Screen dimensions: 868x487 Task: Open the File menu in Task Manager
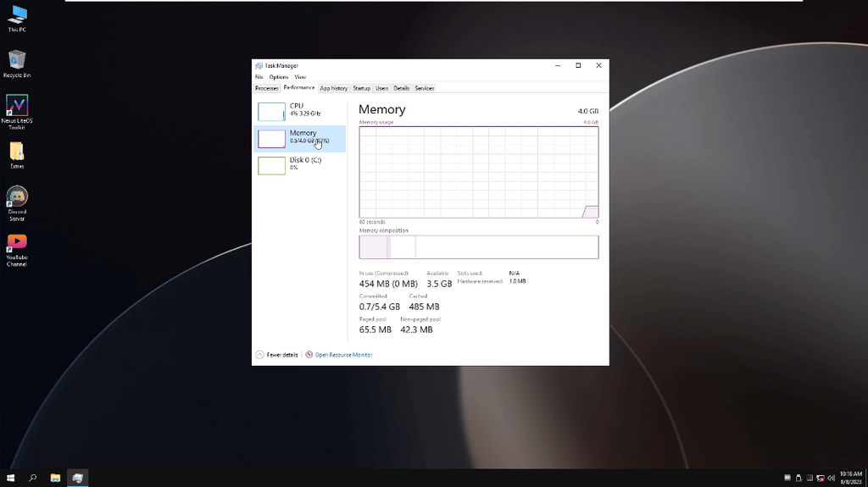pyautogui.click(x=259, y=77)
